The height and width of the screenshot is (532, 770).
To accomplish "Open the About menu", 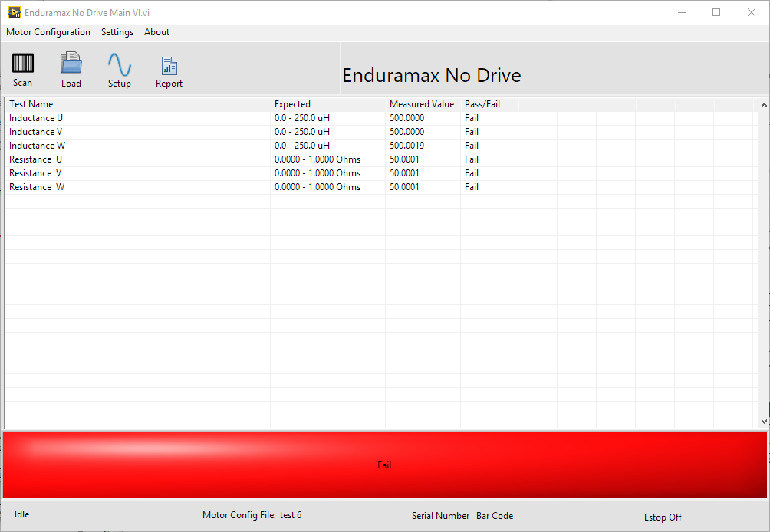I will point(156,32).
